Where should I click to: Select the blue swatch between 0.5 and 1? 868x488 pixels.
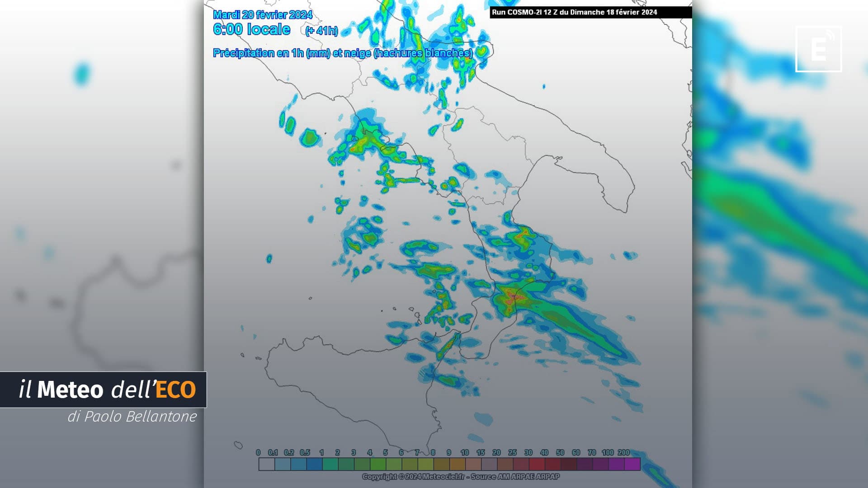pos(314,464)
